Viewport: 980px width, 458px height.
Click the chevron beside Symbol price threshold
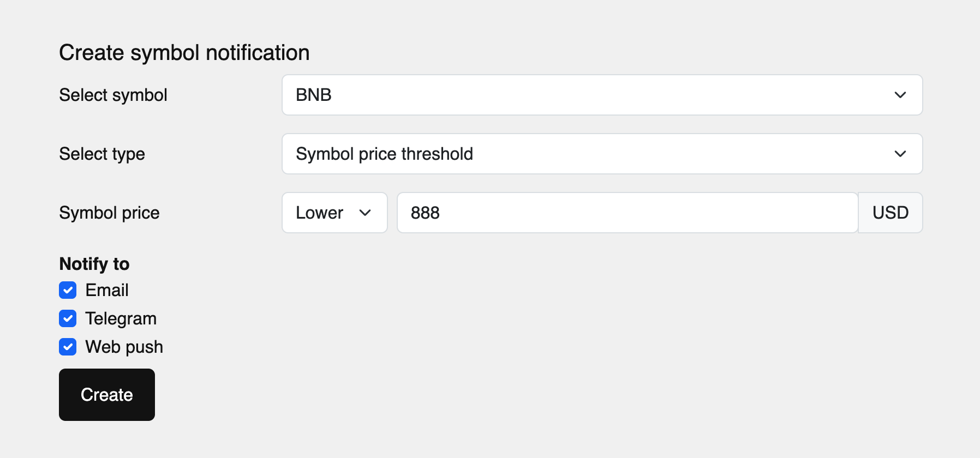tap(900, 154)
